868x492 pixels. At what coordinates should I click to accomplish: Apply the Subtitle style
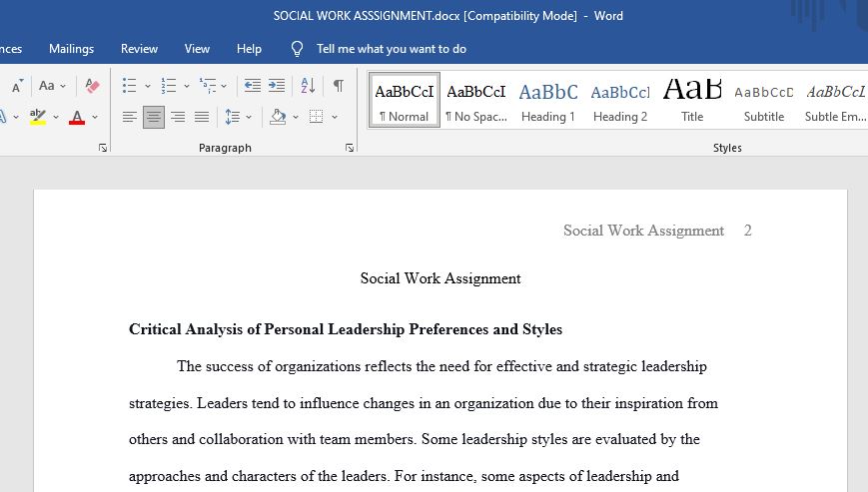(x=764, y=100)
